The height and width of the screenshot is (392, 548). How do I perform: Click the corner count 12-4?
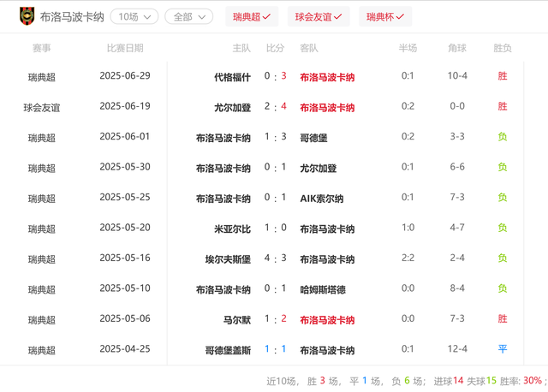(457, 349)
